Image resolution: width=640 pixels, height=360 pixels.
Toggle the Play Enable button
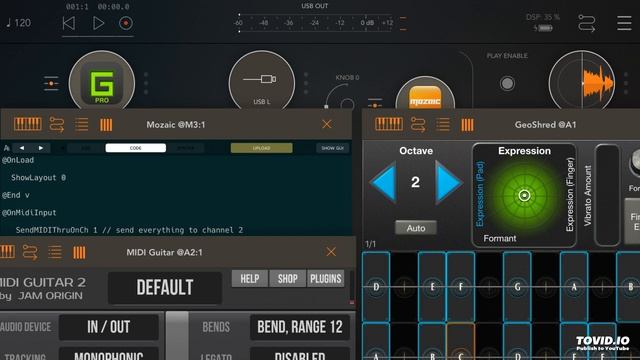click(x=507, y=84)
